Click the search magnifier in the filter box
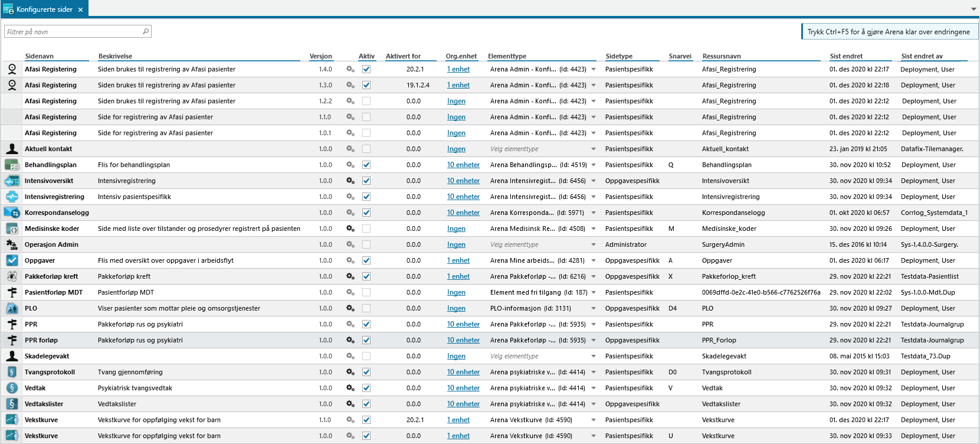The height and width of the screenshot is (444, 980). [x=146, y=31]
